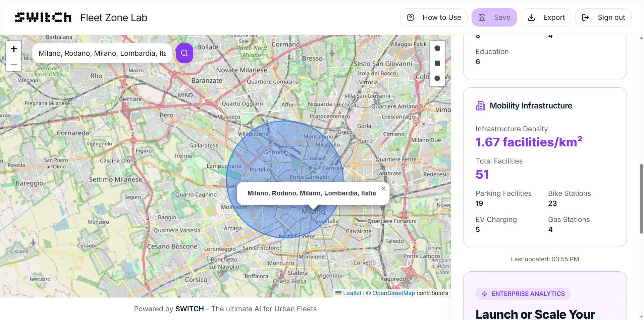Click the 1.67 facilities/km² density value
This screenshot has width=644, height=320.
point(529,142)
